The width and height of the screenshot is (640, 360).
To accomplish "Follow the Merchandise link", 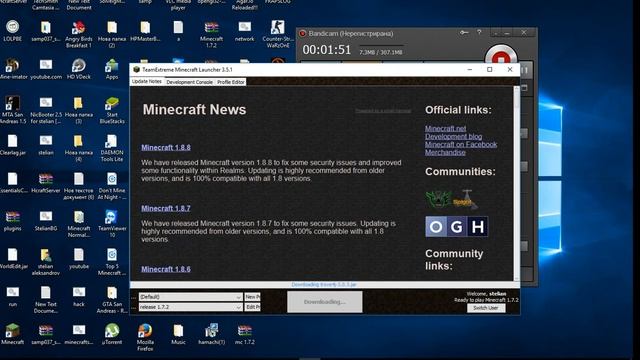I will (445, 152).
